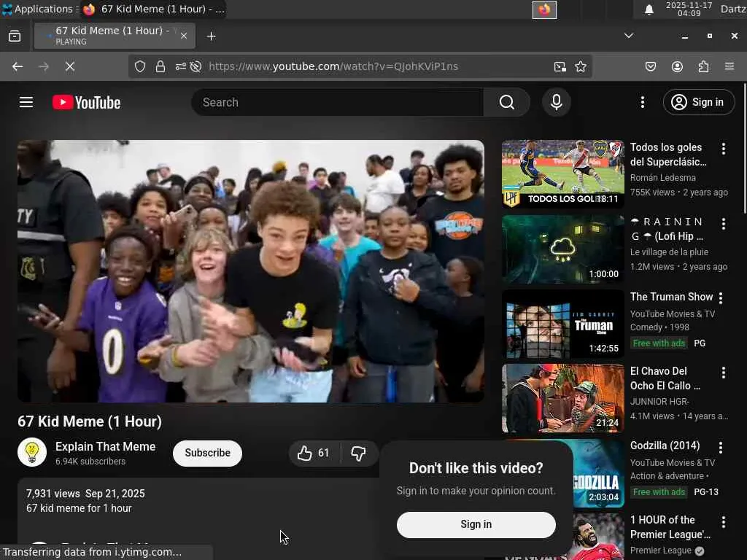Open Godzilla (2014) title link

(x=665, y=446)
